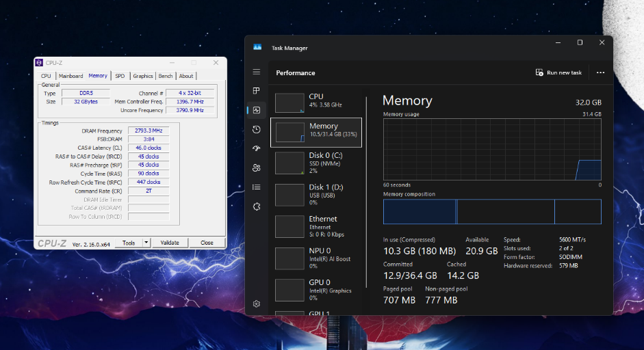Viewport: 644px width, 350px height.
Task: Click SODIMM form factor value
Action: click(571, 257)
